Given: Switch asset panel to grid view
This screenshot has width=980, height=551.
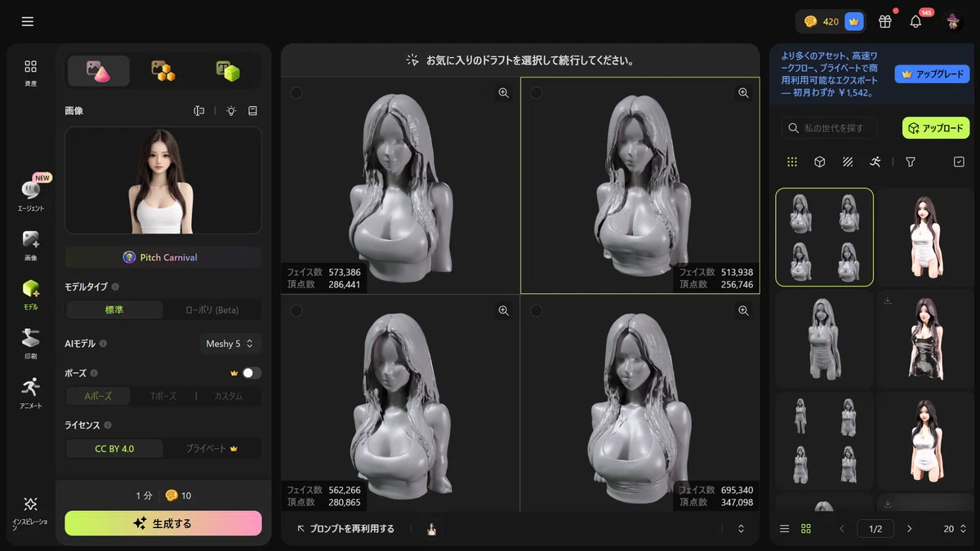Looking at the screenshot, I should [x=806, y=529].
